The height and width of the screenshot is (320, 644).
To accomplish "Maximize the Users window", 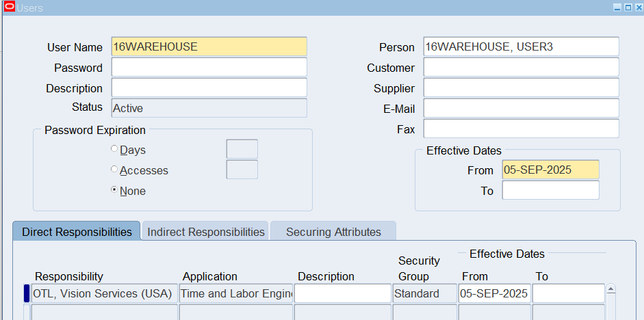I will [627, 7].
